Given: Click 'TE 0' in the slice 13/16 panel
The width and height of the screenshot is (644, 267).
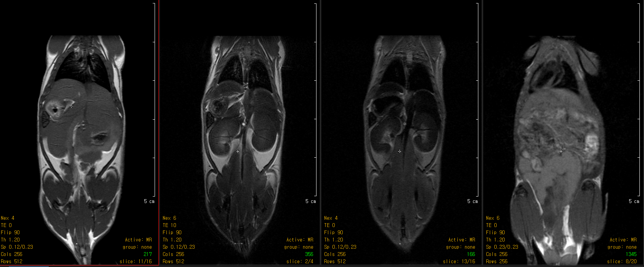Looking at the screenshot, I should coord(330,225).
